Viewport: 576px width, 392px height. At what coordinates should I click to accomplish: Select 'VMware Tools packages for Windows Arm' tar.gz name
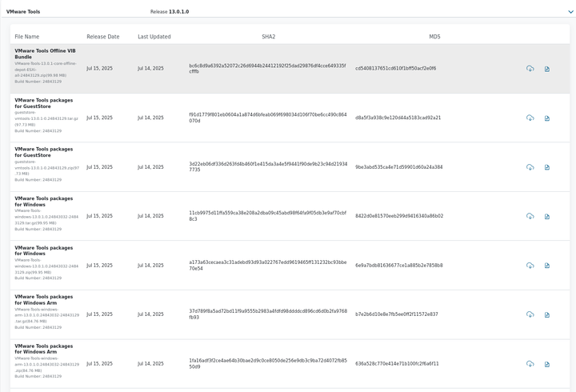(44, 300)
